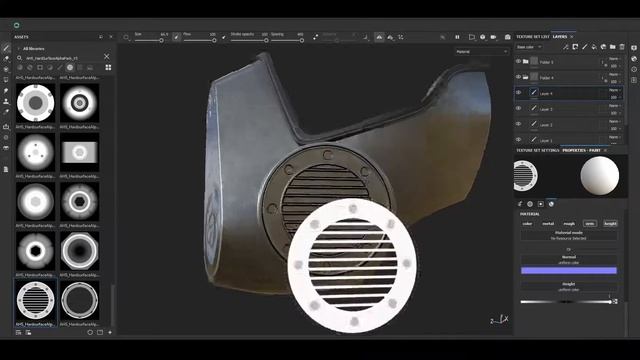The image size is (640, 360).
Task: Select the Polygon fill tool
Action: click(x=6, y=80)
